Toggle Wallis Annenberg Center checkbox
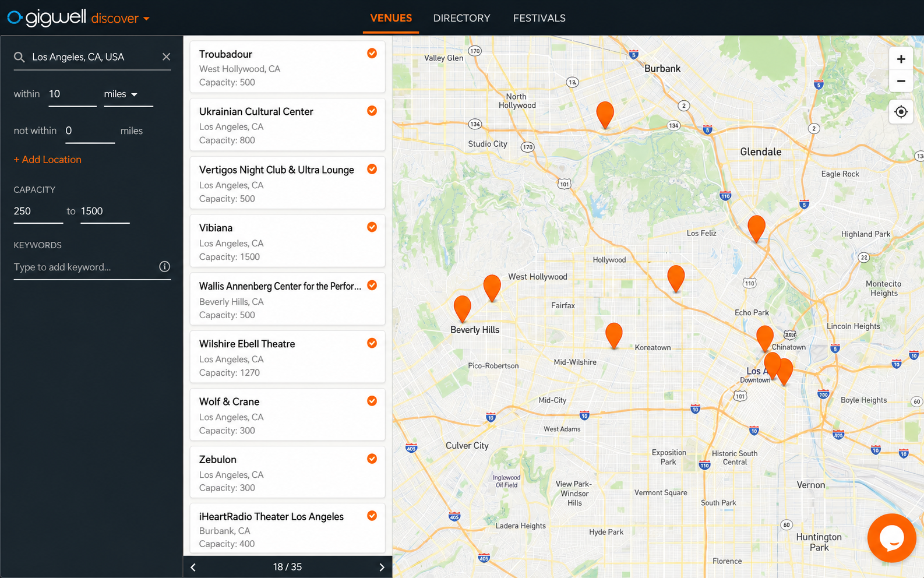This screenshot has width=924, height=578. (372, 285)
